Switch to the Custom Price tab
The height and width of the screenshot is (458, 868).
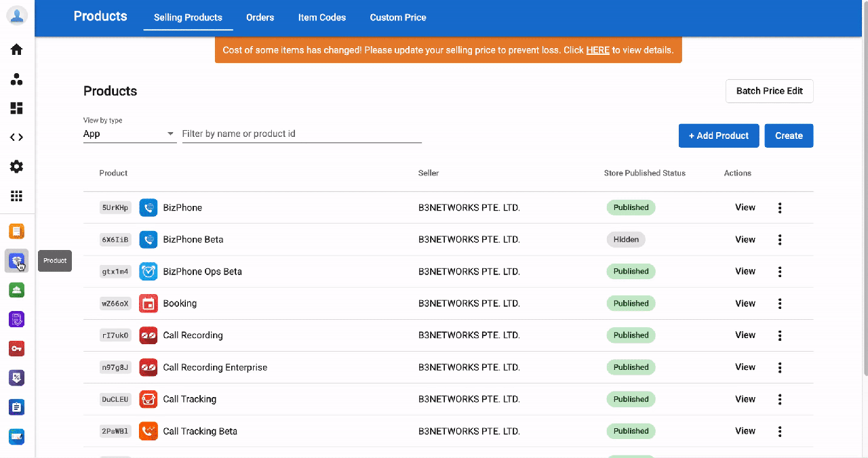(398, 18)
